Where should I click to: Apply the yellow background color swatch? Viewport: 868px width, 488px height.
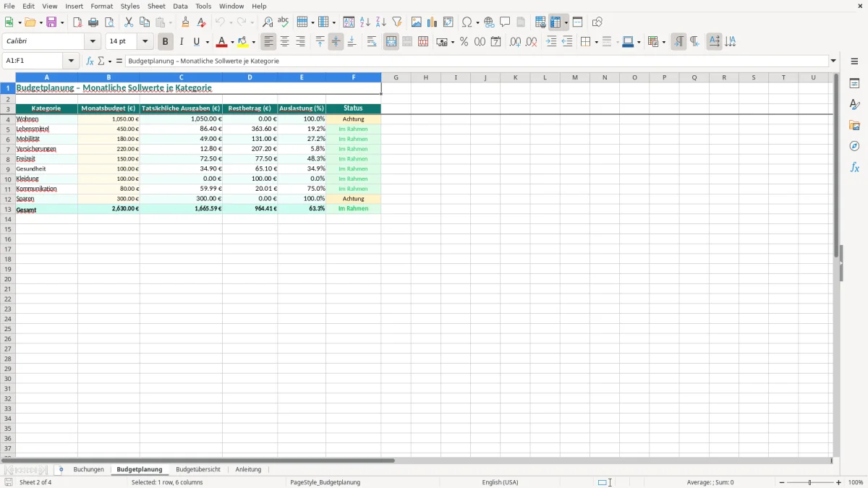click(243, 42)
